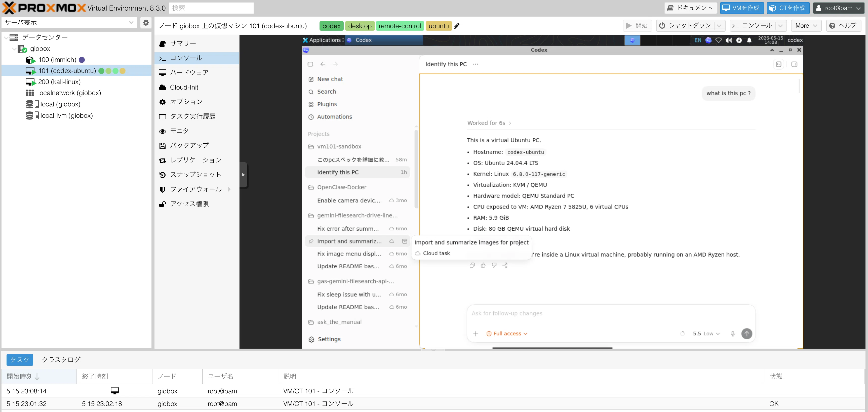
Task: Click CTを作成 button
Action: point(788,8)
